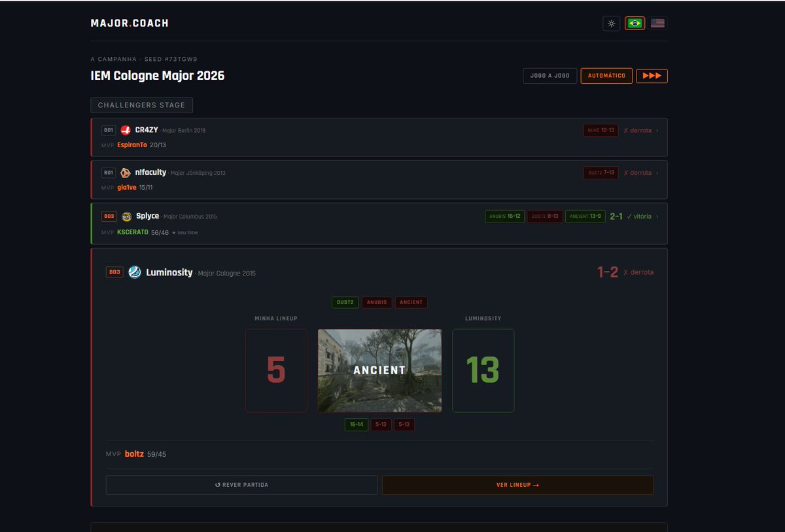Select the DUST2 map tab in Luminosity match

pos(345,302)
